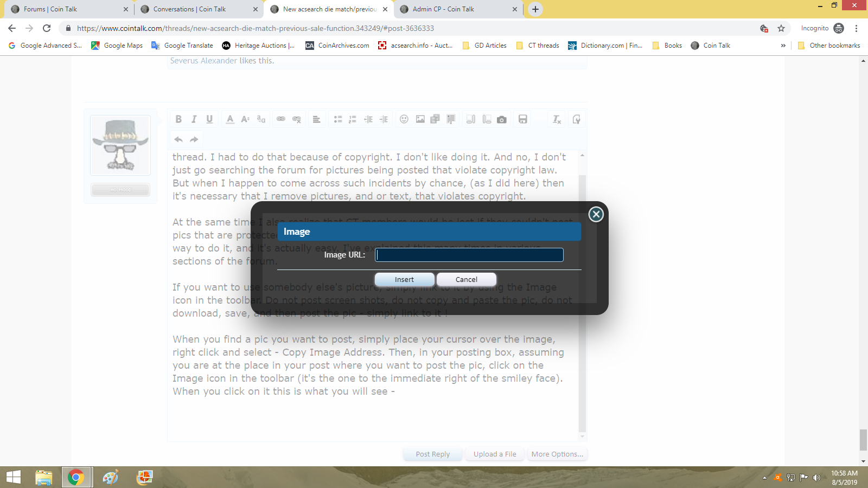Bookmark this page with the star
The width and height of the screenshot is (868, 488).
pyautogui.click(x=781, y=28)
